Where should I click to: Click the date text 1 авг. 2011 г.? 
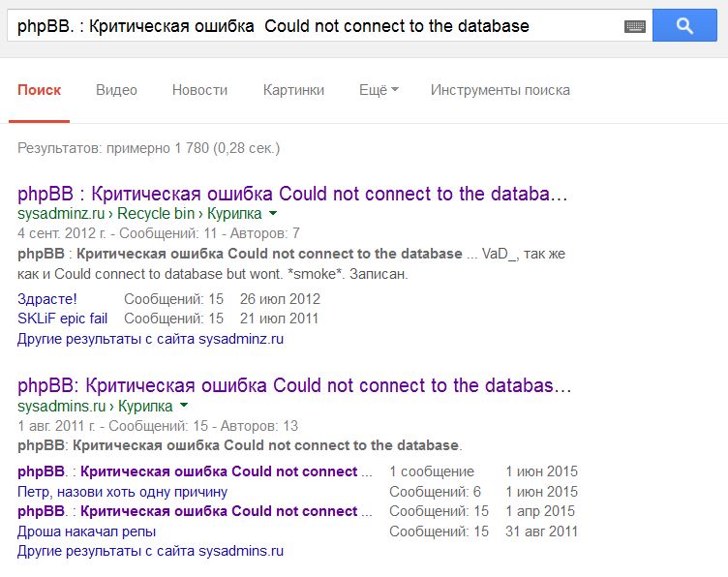tap(56, 426)
